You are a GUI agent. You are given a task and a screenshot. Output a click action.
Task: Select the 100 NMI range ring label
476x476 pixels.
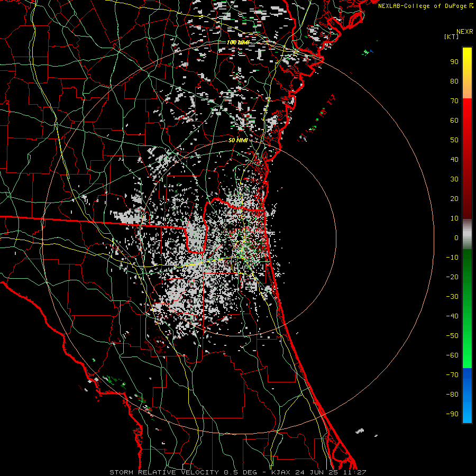[237, 42]
